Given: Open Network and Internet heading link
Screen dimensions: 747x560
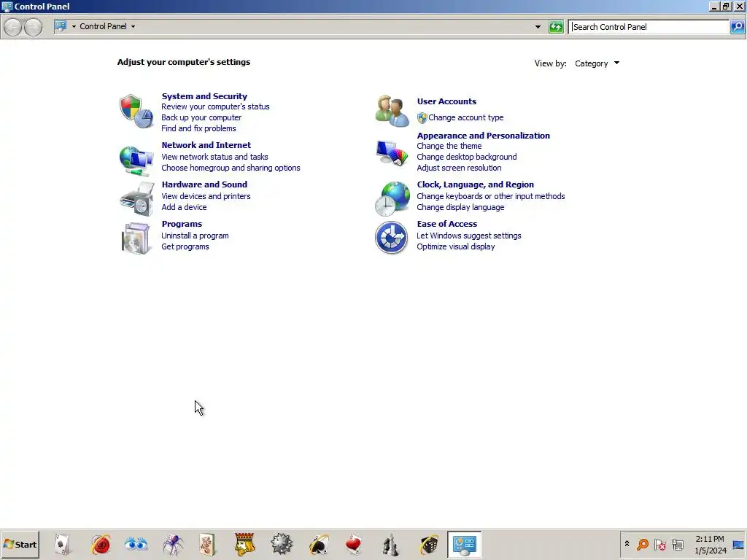Looking at the screenshot, I should tap(206, 145).
